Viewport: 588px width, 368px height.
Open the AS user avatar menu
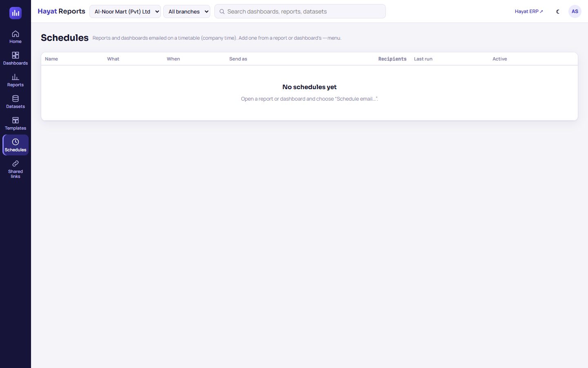point(575,11)
